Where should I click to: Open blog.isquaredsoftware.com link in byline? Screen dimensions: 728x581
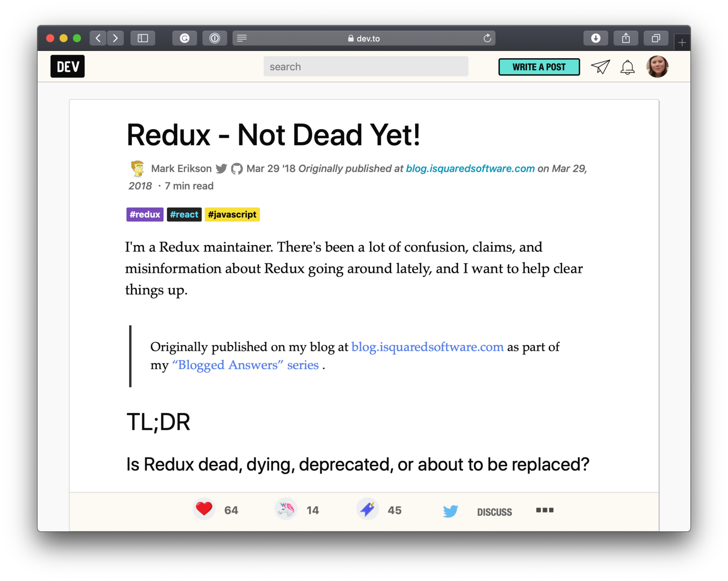click(x=470, y=168)
